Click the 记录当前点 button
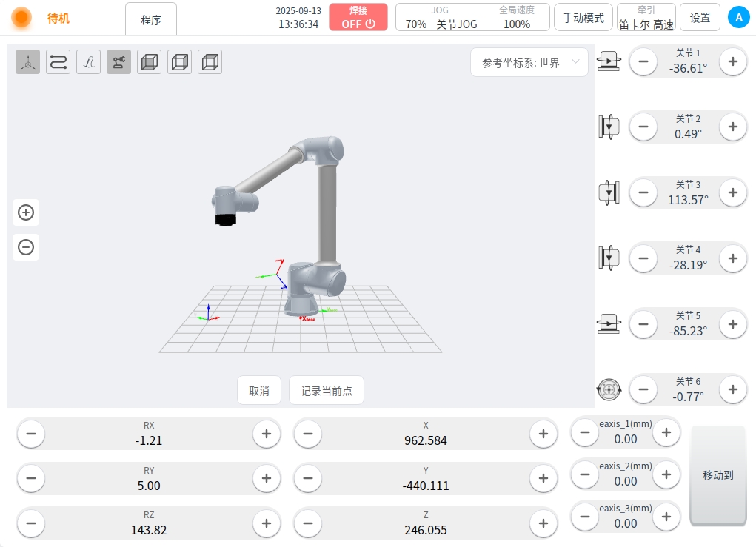Image resolution: width=756 pixels, height=547 pixels. [x=327, y=391]
